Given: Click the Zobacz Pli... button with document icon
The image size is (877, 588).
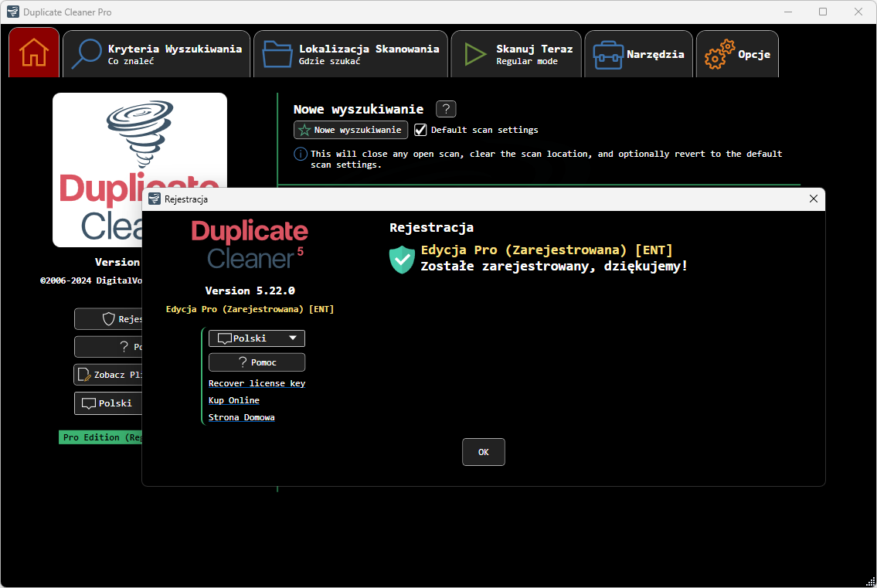Looking at the screenshot, I should click(108, 375).
